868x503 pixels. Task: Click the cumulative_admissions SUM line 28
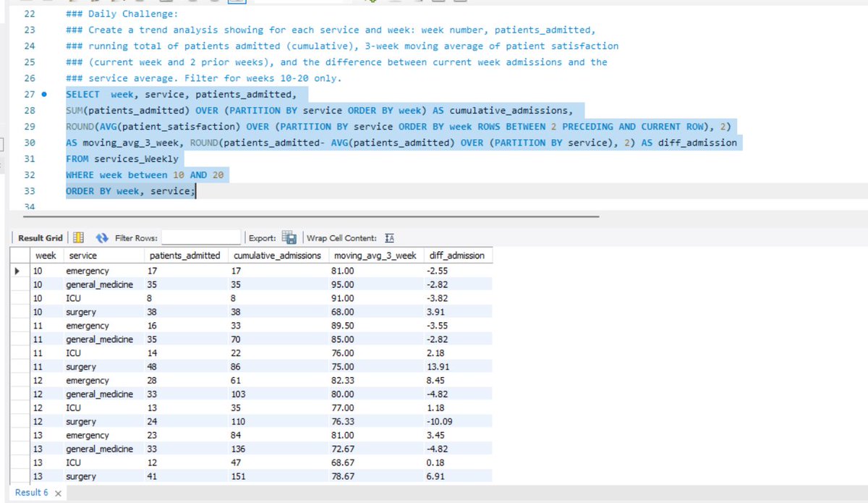tap(319, 110)
